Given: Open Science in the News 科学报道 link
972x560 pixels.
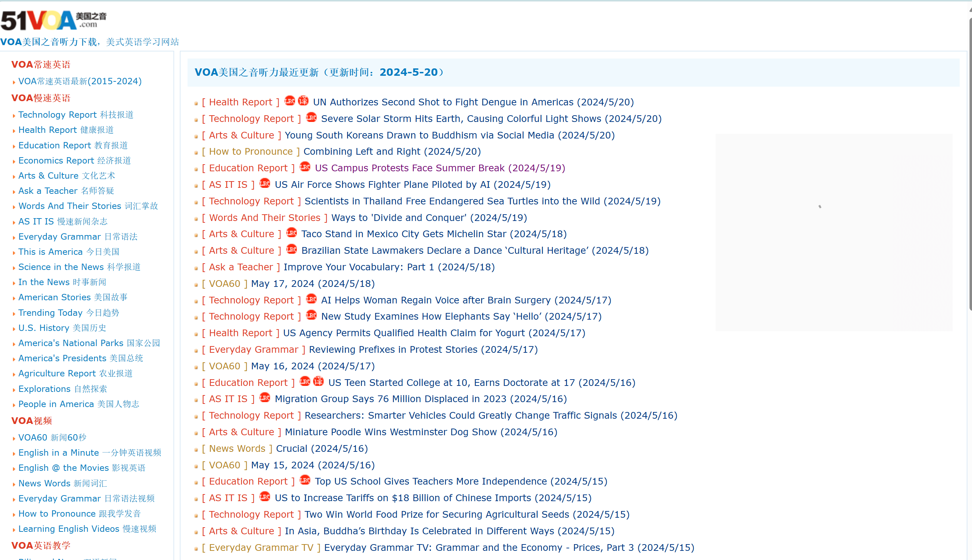Looking at the screenshot, I should [x=80, y=267].
